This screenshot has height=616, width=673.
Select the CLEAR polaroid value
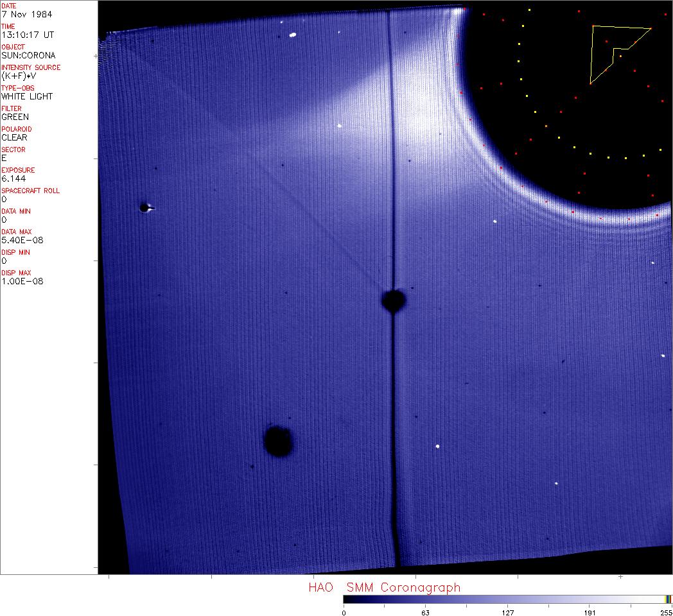pyautogui.click(x=14, y=137)
